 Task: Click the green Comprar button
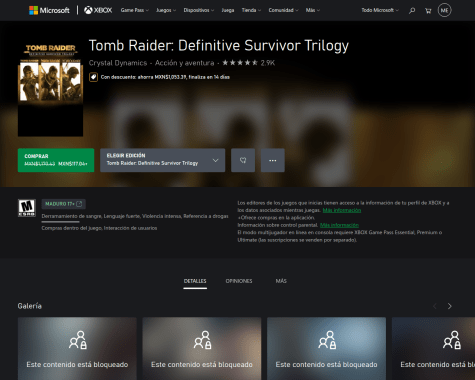coord(56,160)
